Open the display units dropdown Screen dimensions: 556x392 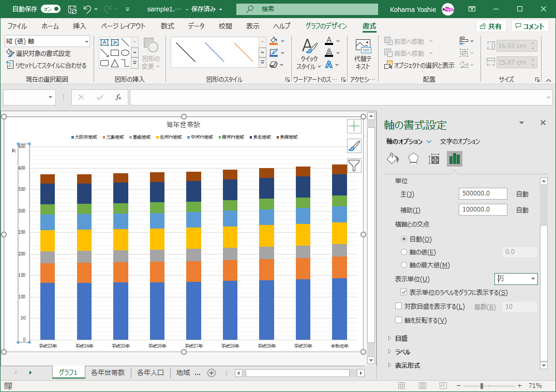[x=532, y=279]
